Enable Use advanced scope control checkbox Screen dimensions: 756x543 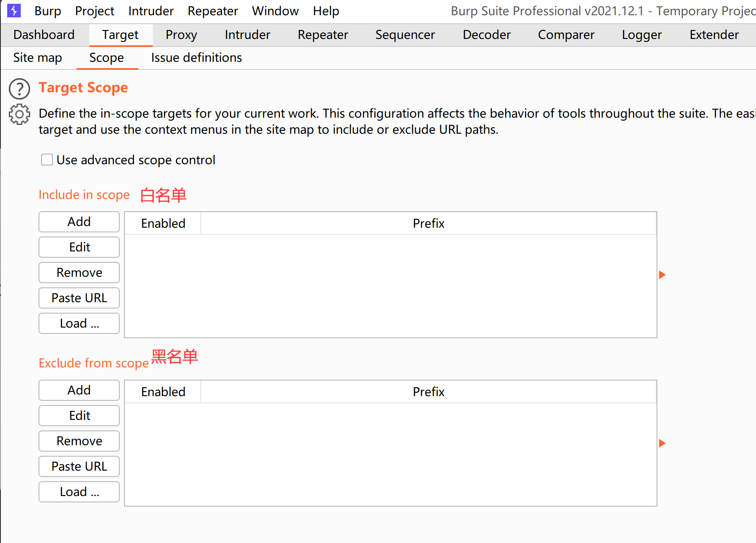47,160
